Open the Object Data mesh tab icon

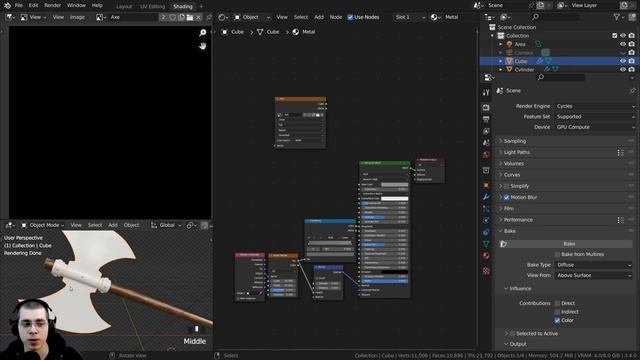click(486, 244)
